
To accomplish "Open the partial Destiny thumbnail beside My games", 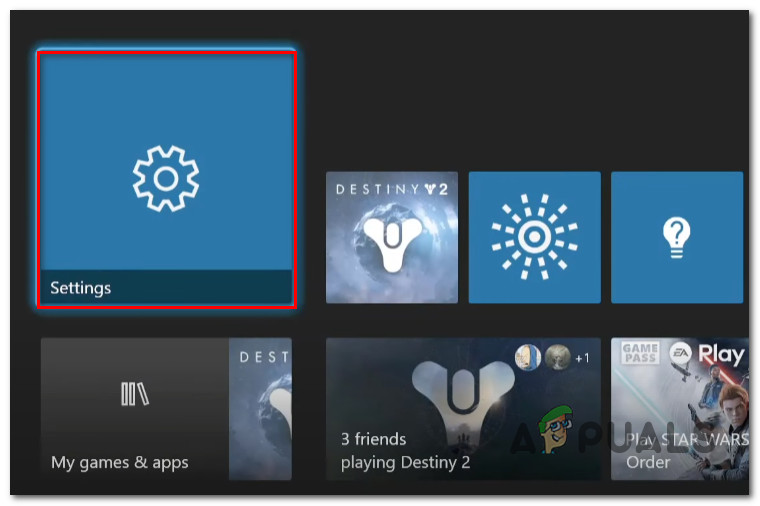I will pyautogui.click(x=260, y=409).
